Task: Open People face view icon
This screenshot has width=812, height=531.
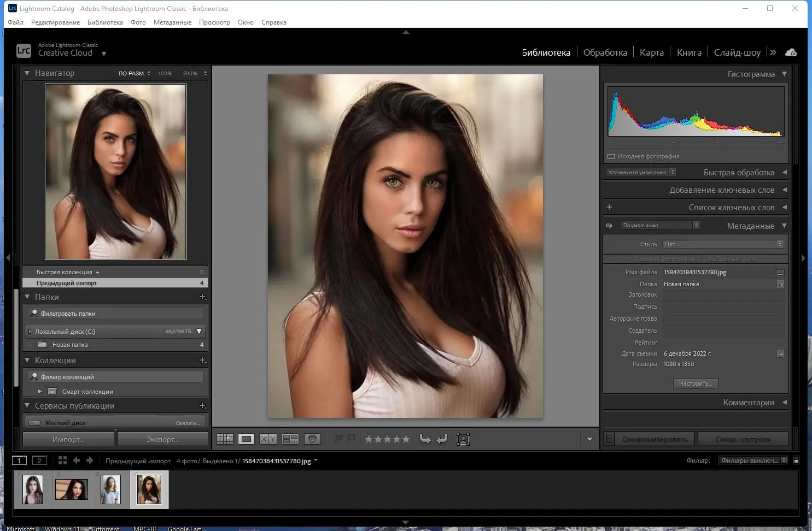Action: pos(312,439)
